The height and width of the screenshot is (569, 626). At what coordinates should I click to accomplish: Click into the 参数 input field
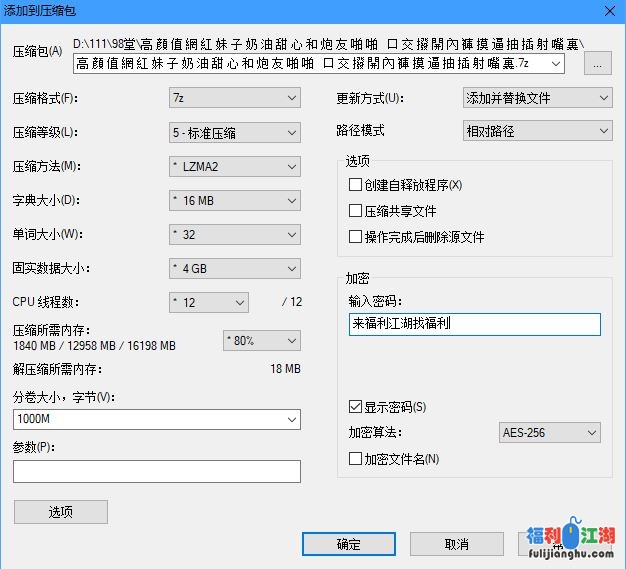[157, 471]
